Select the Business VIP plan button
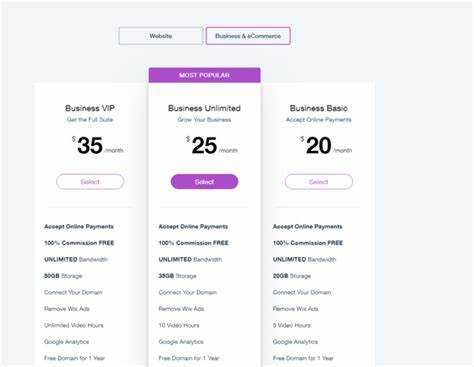This screenshot has width=474, height=367. click(x=90, y=182)
